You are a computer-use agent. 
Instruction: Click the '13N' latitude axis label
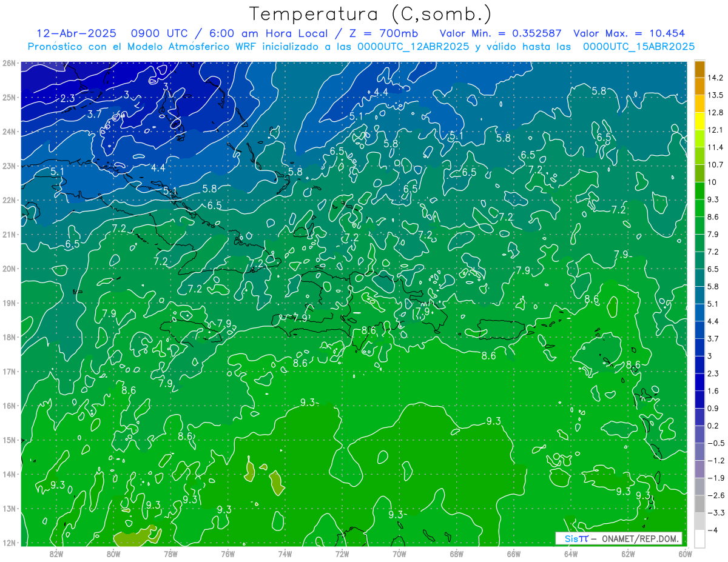click(8, 508)
